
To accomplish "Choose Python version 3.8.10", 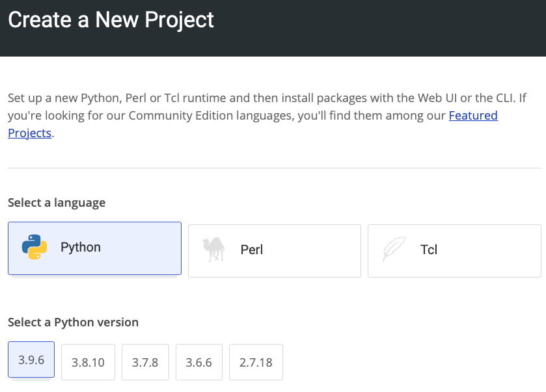I will [x=88, y=362].
